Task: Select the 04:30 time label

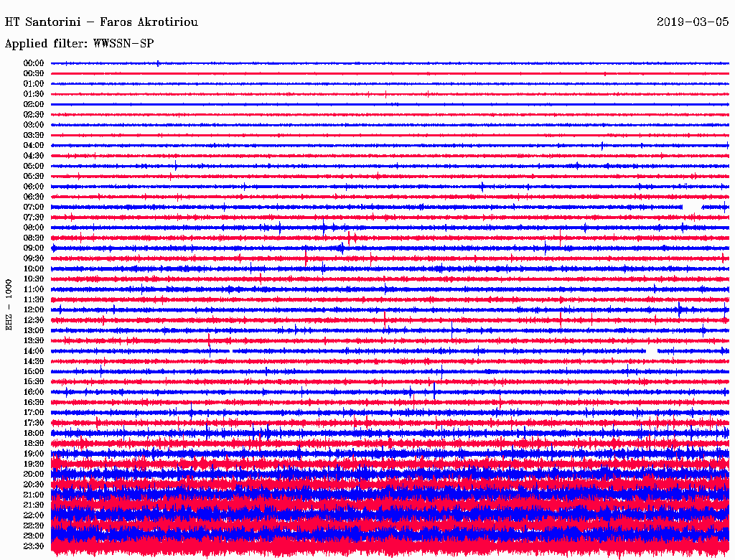Action: click(x=34, y=156)
